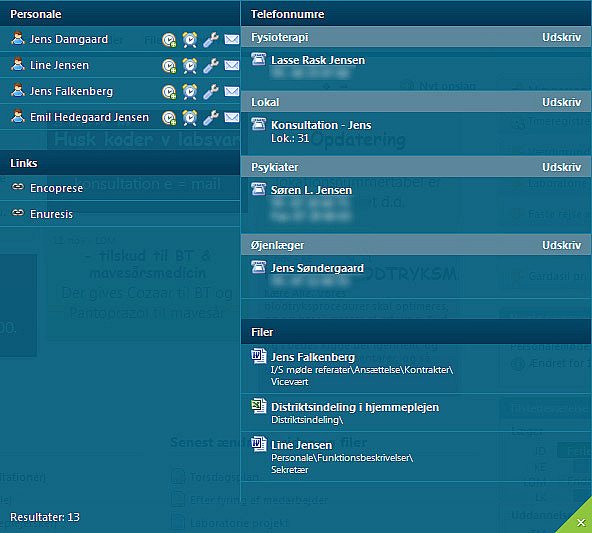The image size is (592, 533).
Task: Click the clock-plus icon for Jens Damgaard
Action: (169, 40)
